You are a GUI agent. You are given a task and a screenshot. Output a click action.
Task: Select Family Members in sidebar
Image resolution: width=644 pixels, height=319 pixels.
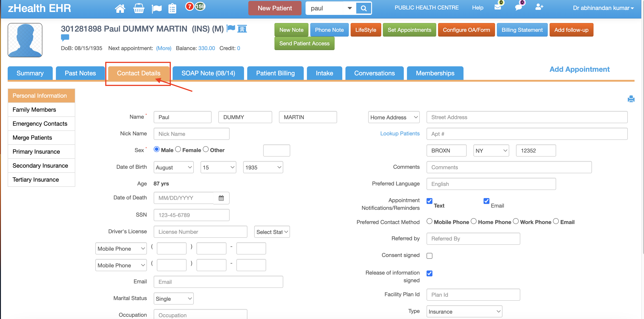[41, 110]
